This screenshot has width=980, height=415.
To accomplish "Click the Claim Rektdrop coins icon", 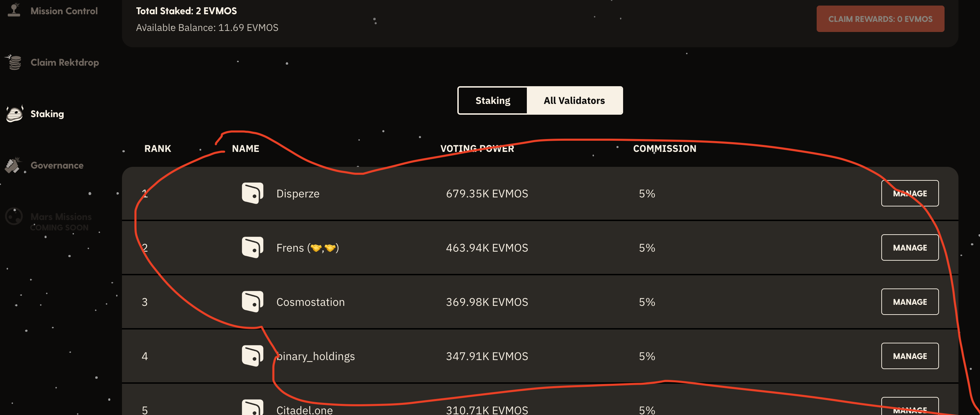I will tap(14, 62).
